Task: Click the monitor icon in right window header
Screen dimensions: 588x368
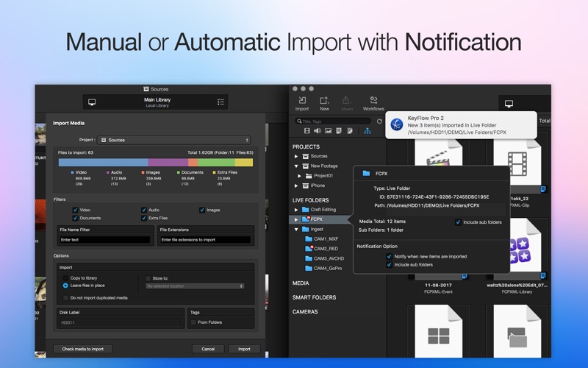Action: (x=509, y=104)
